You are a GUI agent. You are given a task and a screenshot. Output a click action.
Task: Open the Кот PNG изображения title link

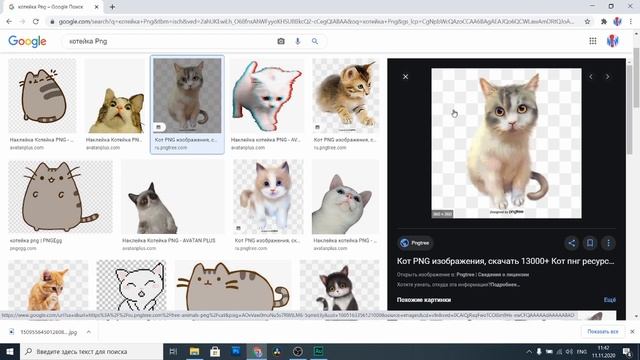505,261
